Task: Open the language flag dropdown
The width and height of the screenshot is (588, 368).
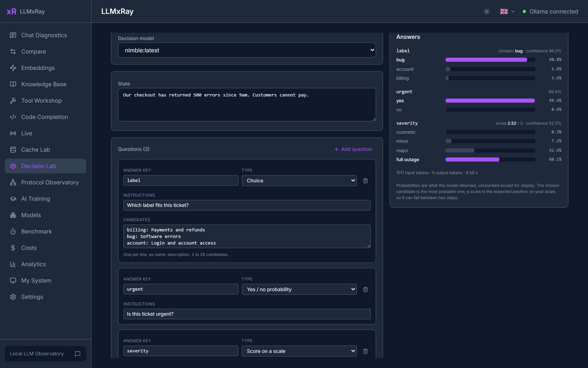Action: pos(507,11)
